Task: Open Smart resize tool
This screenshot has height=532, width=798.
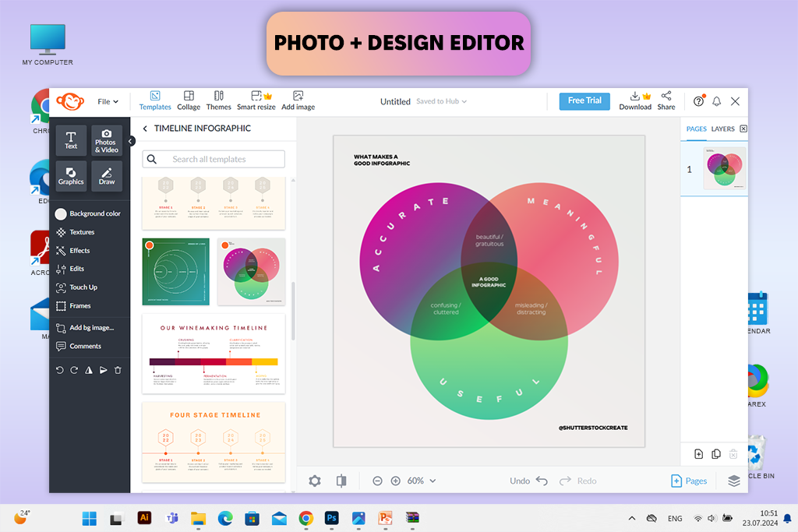Action: pyautogui.click(x=256, y=100)
